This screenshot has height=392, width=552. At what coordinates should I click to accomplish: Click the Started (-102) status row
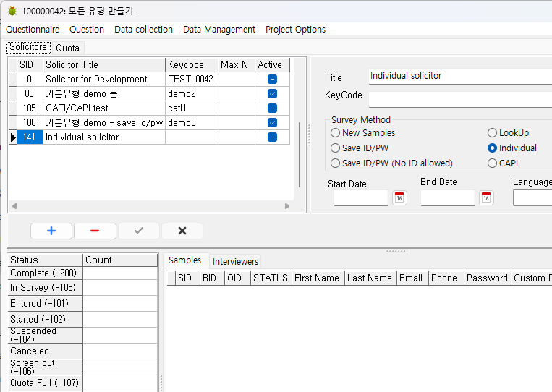pos(82,319)
